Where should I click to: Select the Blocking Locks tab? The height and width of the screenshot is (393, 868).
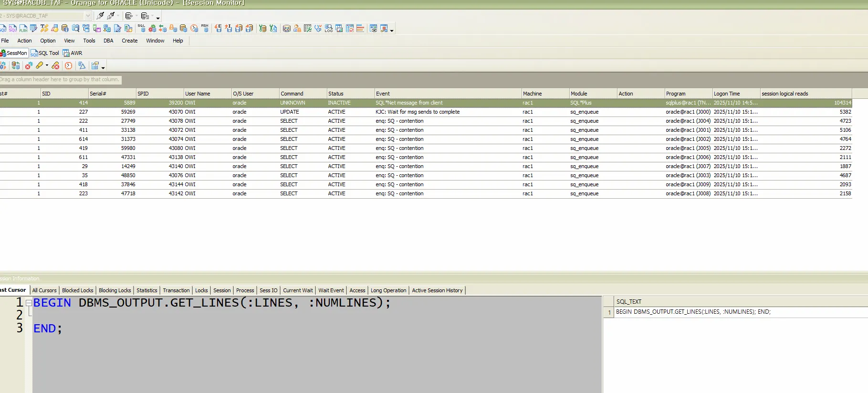point(115,290)
